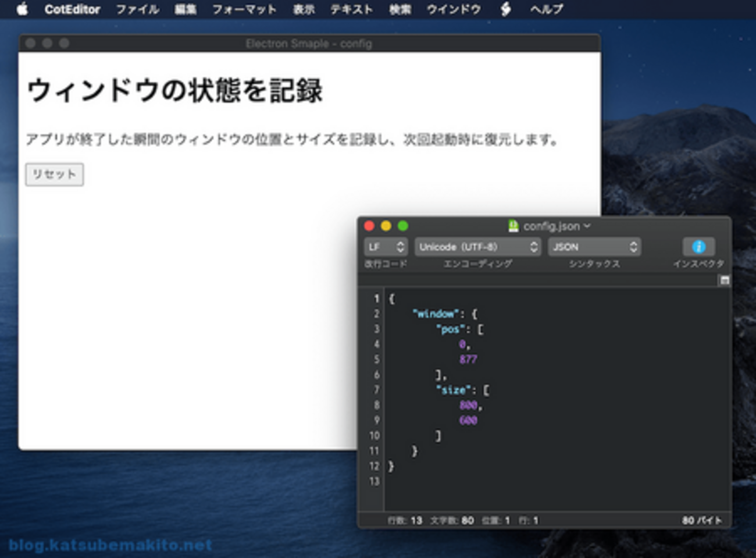Image resolution: width=756 pixels, height=558 pixels.
Task: Show the インスペクタ panel via info icon
Action: 698,247
